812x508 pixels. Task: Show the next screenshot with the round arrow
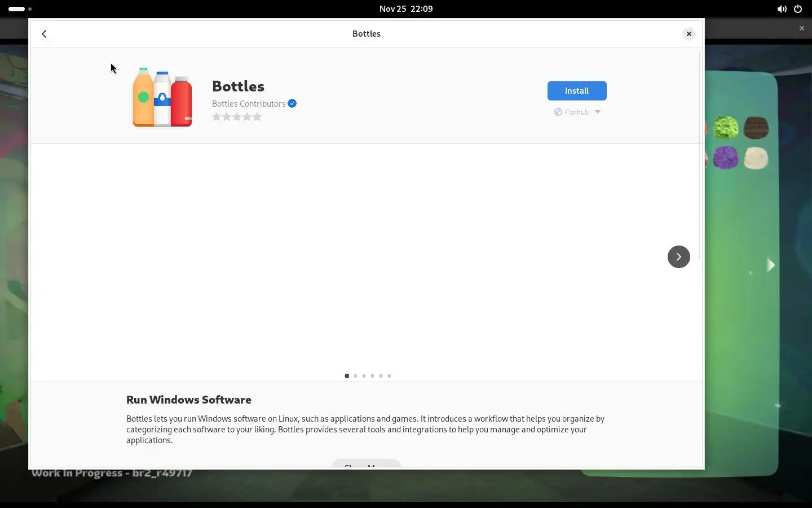click(679, 257)
